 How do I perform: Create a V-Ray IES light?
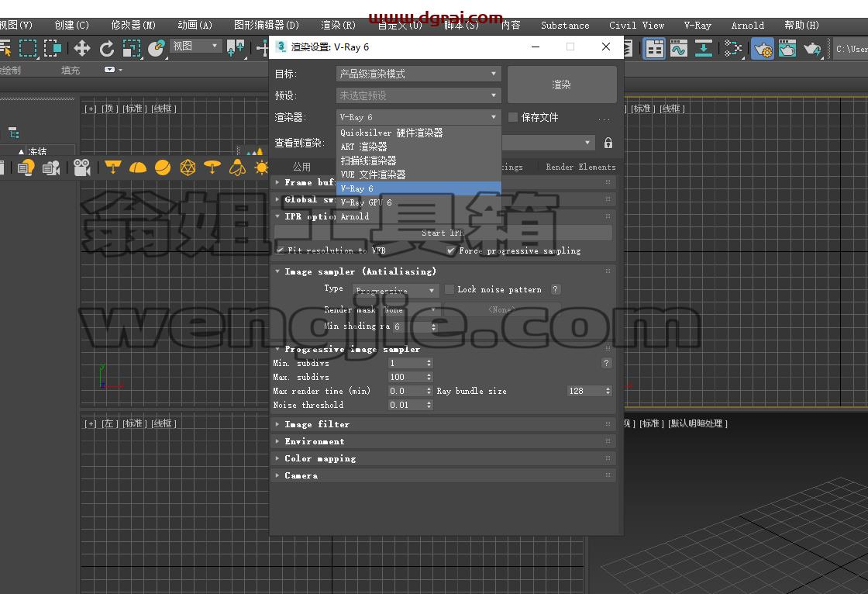[237, 167]
